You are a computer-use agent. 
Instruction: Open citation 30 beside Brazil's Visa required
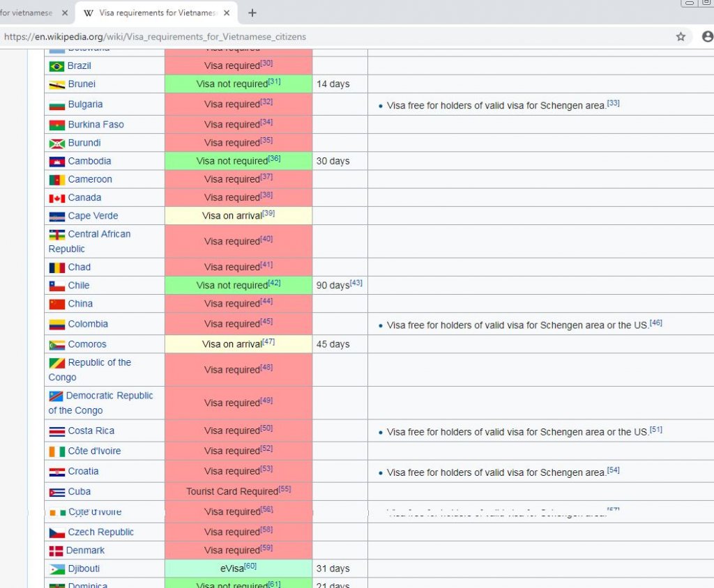click(266, 63)
